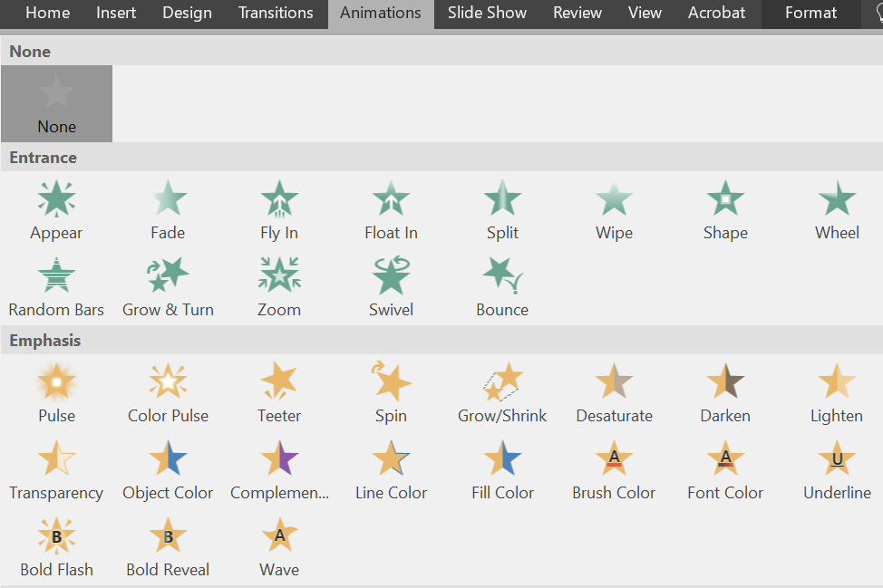Pick the Bounce entrance effect
The height and width of the screenshot is (588, 883).
[x=502, y=287]
